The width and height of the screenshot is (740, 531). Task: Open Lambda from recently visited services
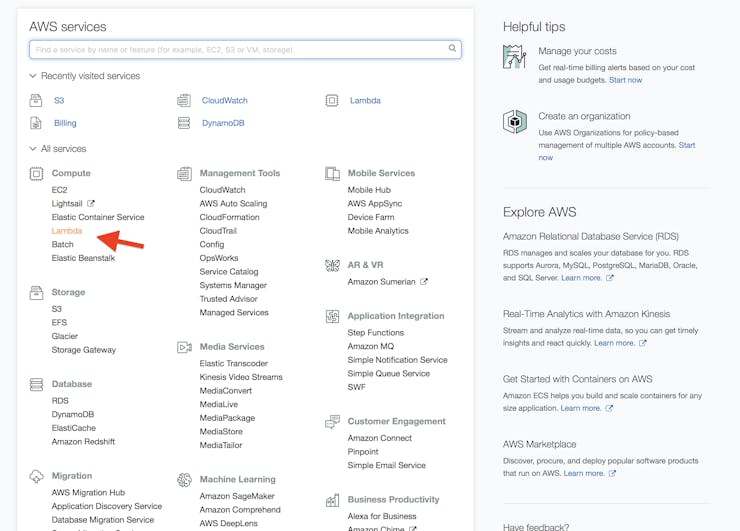point(365,101)
